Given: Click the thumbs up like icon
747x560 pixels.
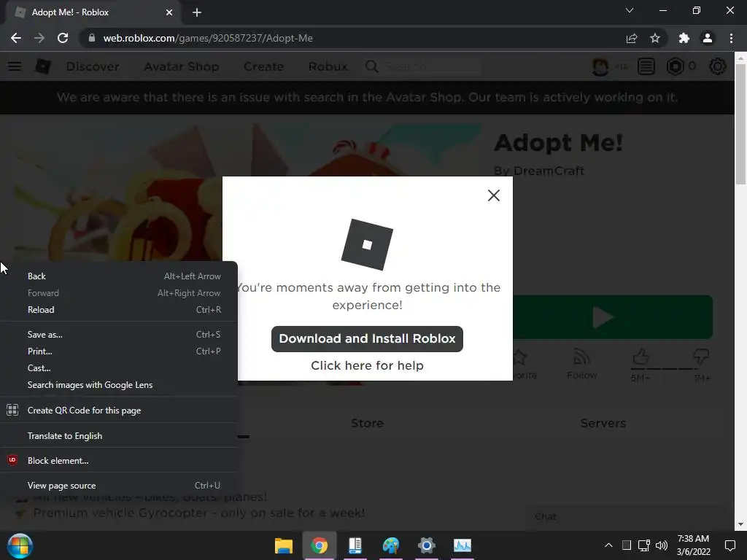Looking at the screenshot, I should pyautogui.click(x=640, y=356).
